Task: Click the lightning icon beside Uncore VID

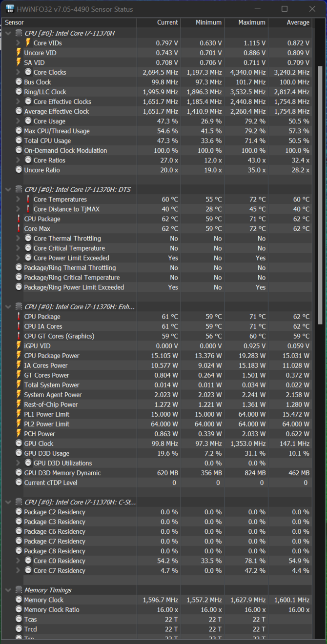Action: tap(19, 53)
